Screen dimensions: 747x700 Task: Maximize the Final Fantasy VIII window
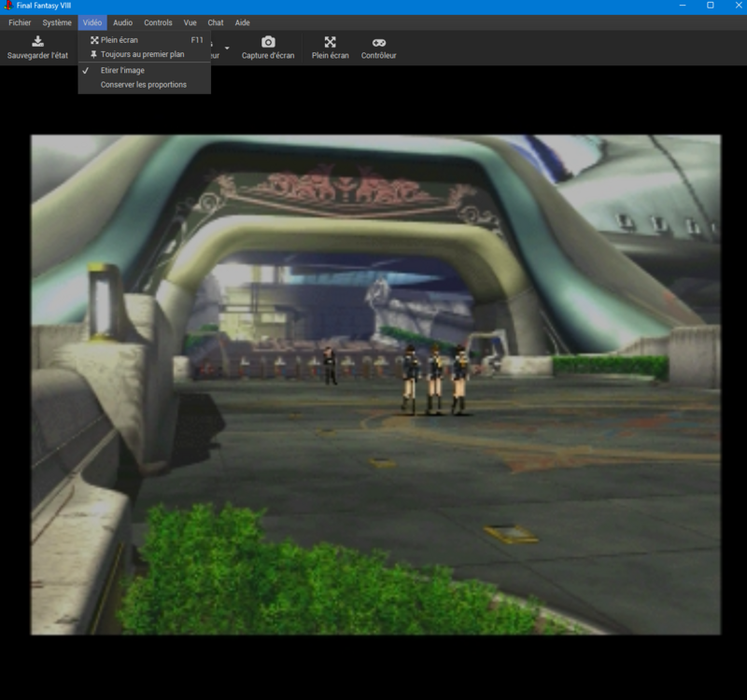pos(710,6)
